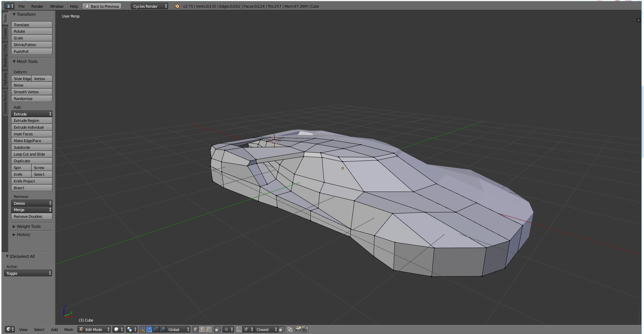Switch to the Grease Pencil tab

pos(5,102)
